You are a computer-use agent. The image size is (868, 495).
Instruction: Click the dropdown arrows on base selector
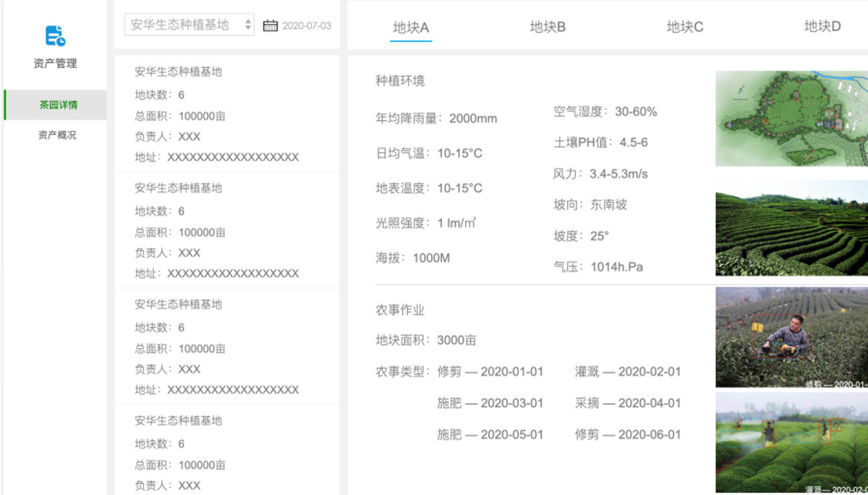pos(248,25)
